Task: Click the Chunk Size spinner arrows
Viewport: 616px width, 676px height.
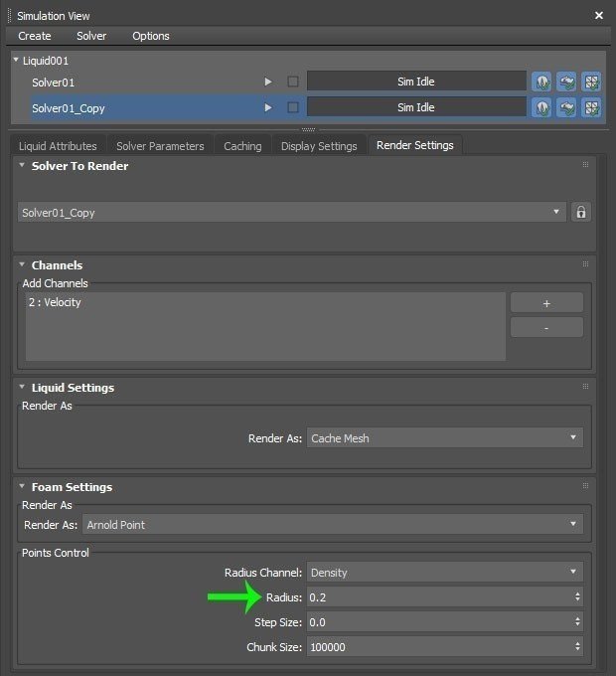Action: coord(577,647)
